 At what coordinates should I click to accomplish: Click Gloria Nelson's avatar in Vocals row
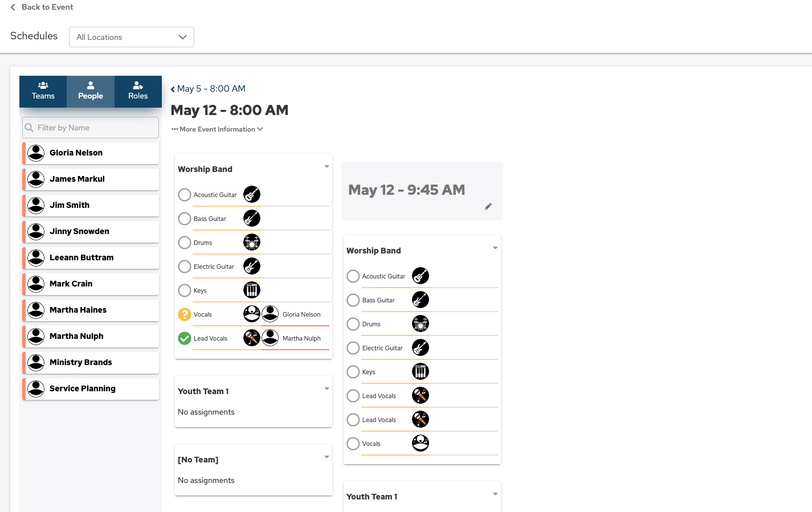point(270,314)
